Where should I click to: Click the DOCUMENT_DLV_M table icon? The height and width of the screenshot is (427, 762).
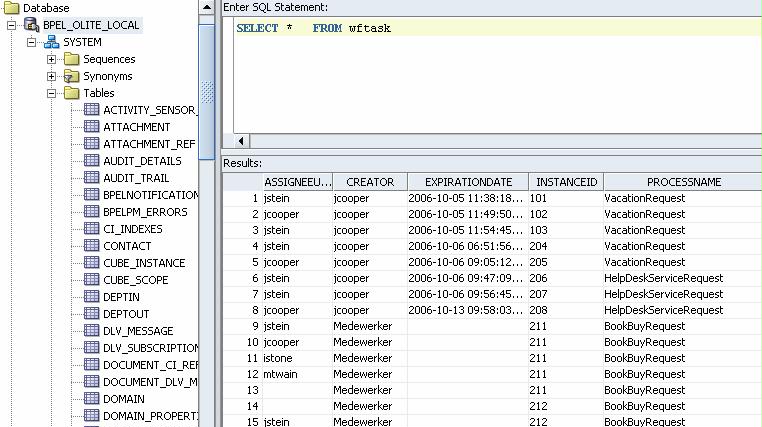pos(91,381)
